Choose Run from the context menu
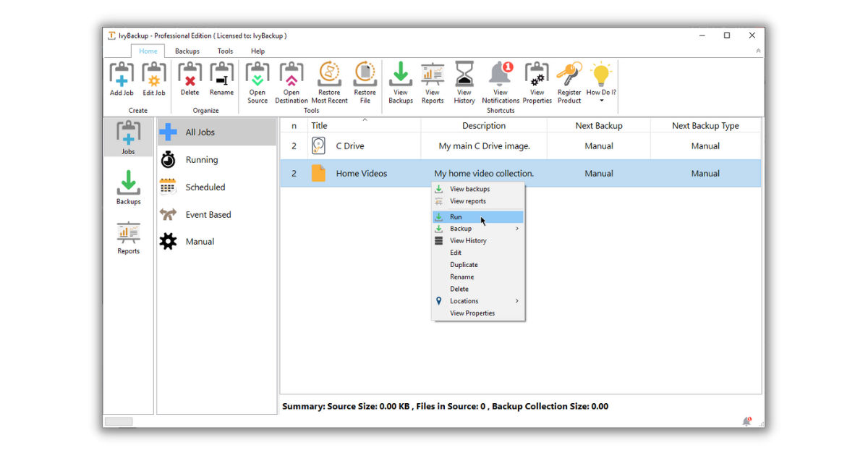 coord(456,217)
